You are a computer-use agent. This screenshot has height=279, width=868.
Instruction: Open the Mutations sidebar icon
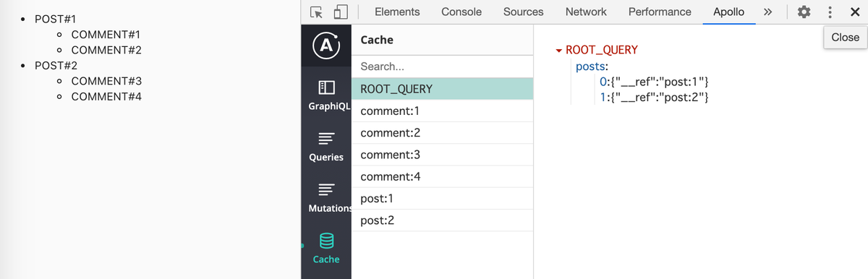[x=326, y=189]
